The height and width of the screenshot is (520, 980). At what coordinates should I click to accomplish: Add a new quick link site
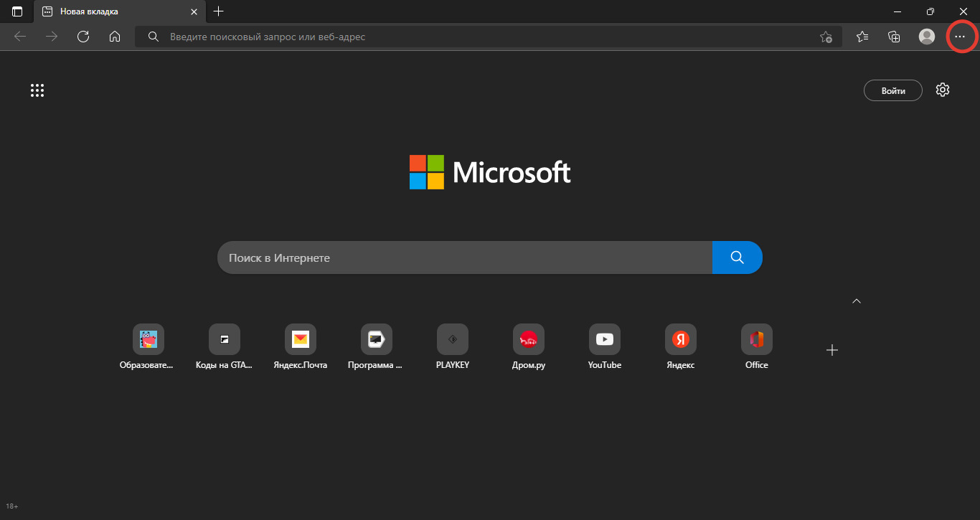pos(832,350)
